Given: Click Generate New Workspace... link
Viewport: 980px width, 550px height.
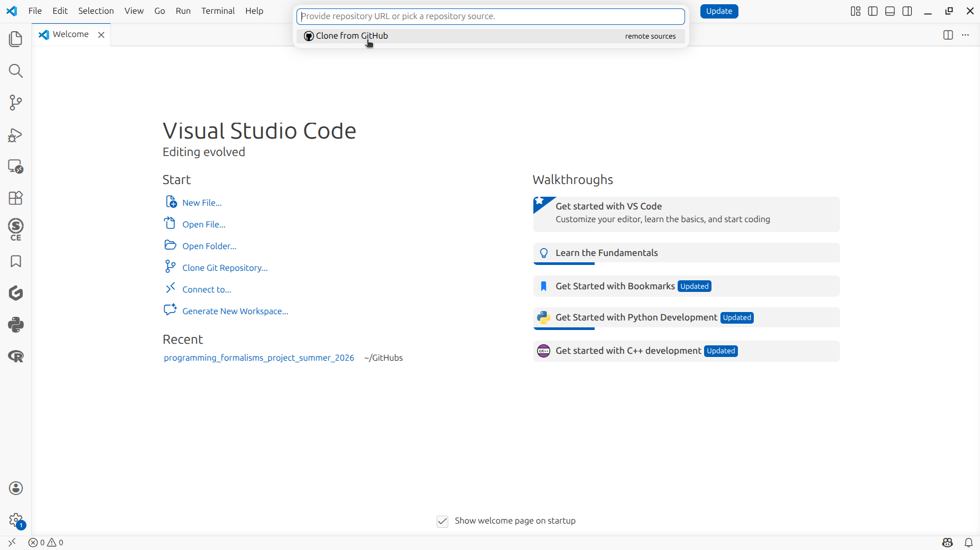Looking at the screenshot, I should click(235, 311).
